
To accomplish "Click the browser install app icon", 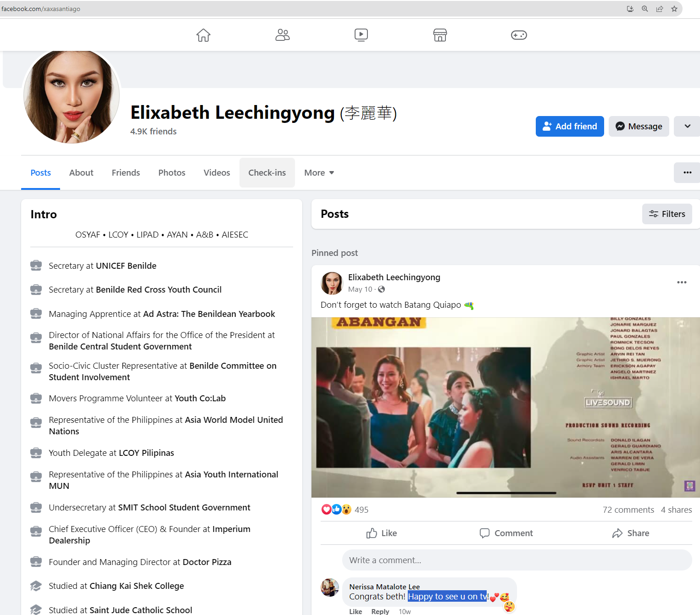I will (x=630, y=9).
